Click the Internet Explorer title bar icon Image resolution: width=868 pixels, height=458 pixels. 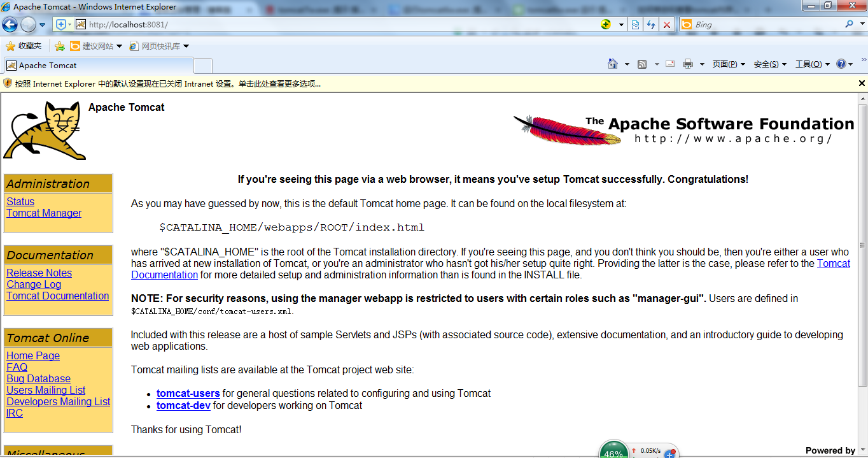[x=6, y=6]
